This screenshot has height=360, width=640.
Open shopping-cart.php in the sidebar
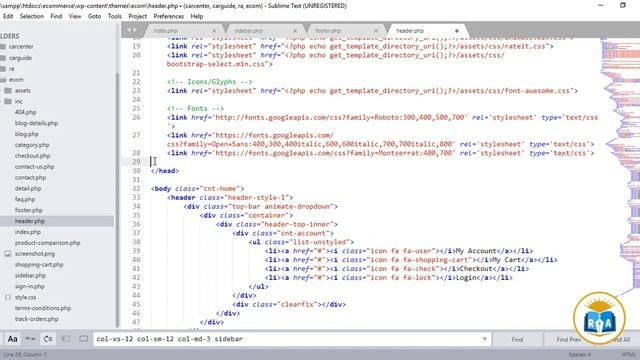point(39,264)
